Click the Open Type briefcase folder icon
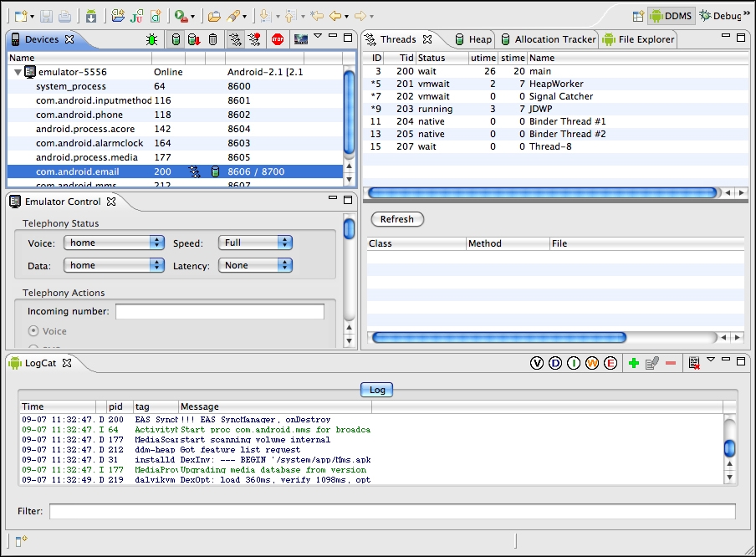This screenshot has height=557, width=756. [x=214, y=17]
